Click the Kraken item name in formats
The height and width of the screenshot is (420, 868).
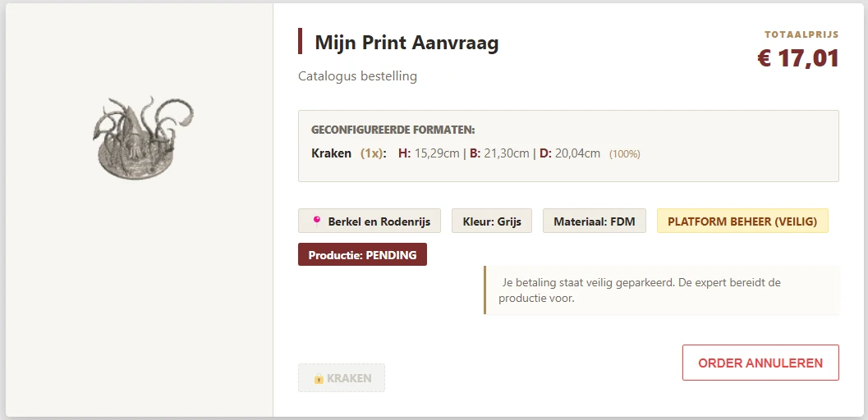click(x=332, y=153)
